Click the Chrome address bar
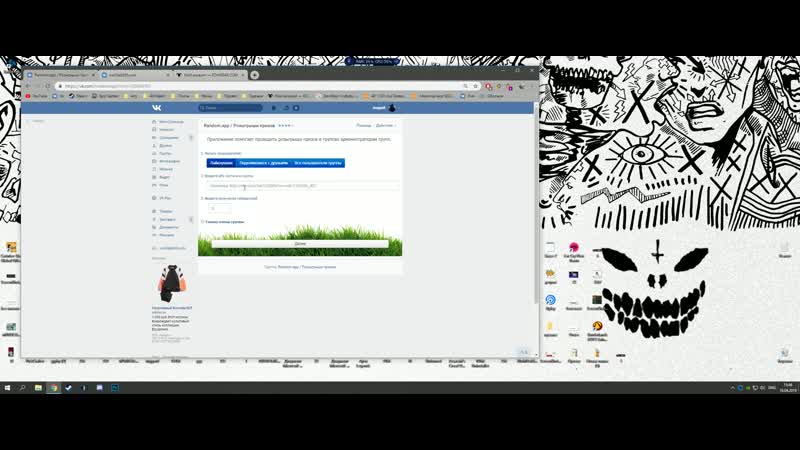This screenshot has height=450, width=800. pos(260,86)
